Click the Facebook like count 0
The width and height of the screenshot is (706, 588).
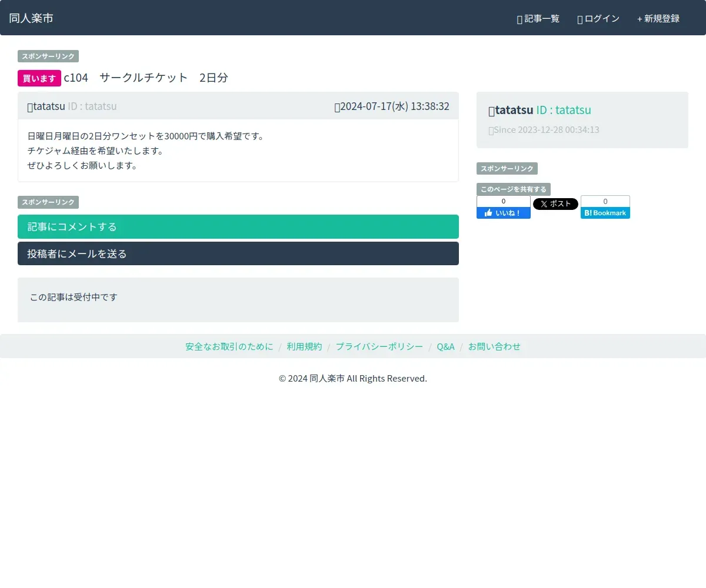click(x=504, y=201)
